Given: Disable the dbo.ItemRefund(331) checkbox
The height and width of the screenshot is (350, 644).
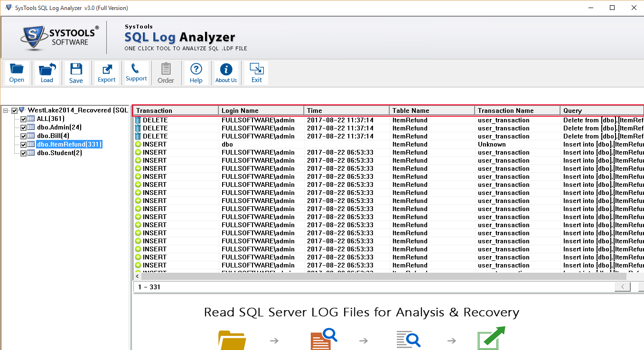Looking at the screenshot, I should click(x=23, y=145).
